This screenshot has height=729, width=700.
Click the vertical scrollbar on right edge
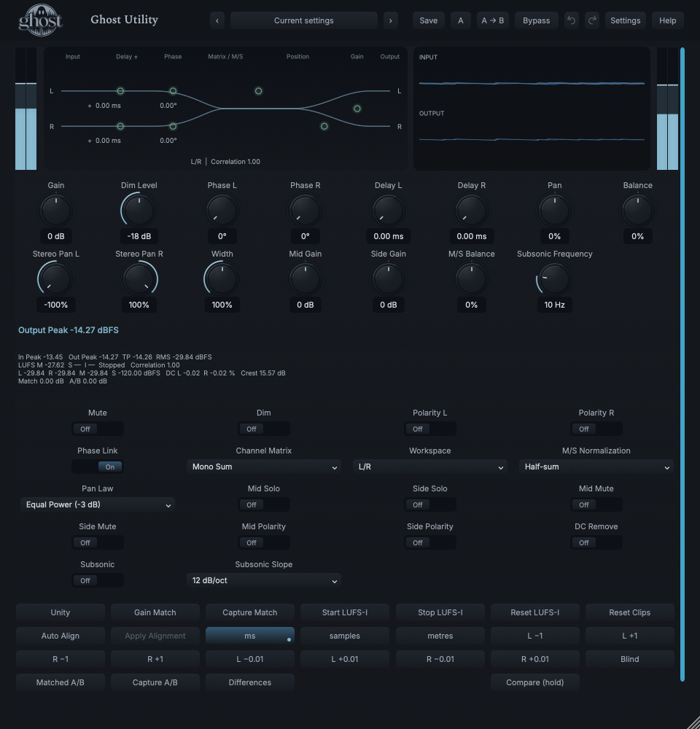click(682, 364)
